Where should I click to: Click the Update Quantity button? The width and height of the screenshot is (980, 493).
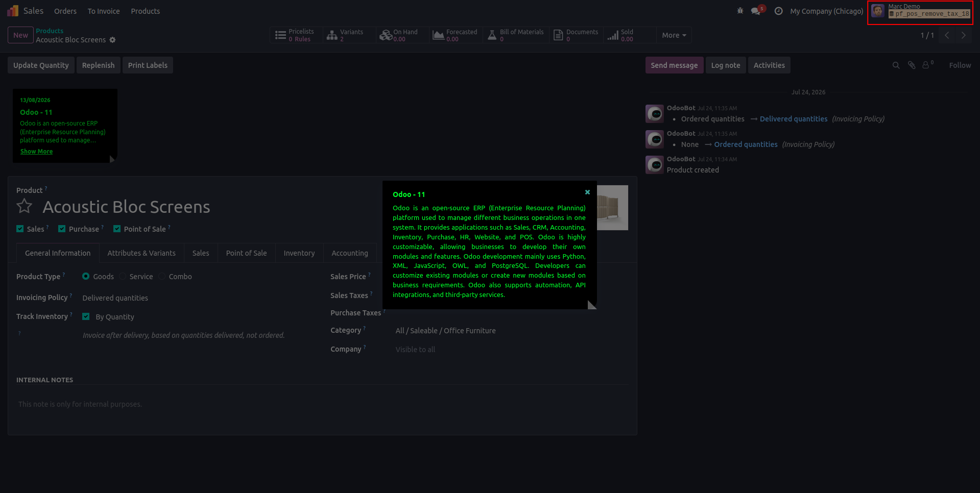[x=41, y=65]
